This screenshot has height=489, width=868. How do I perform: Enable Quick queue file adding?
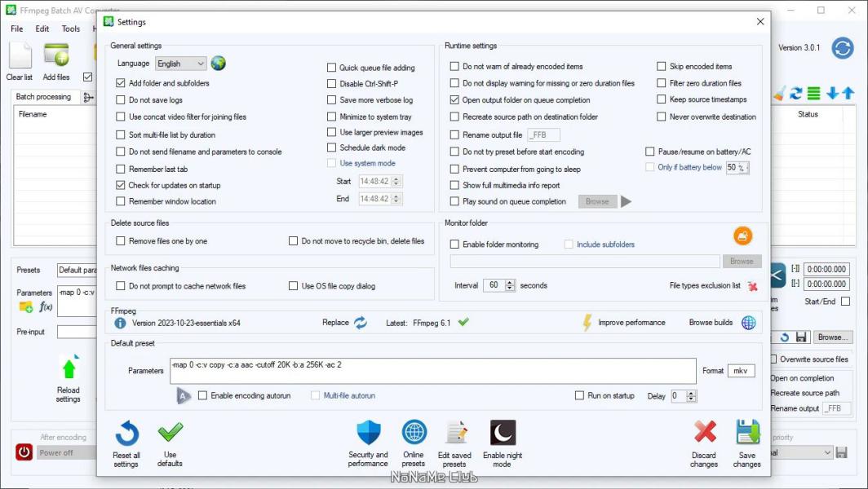(331, 68)
